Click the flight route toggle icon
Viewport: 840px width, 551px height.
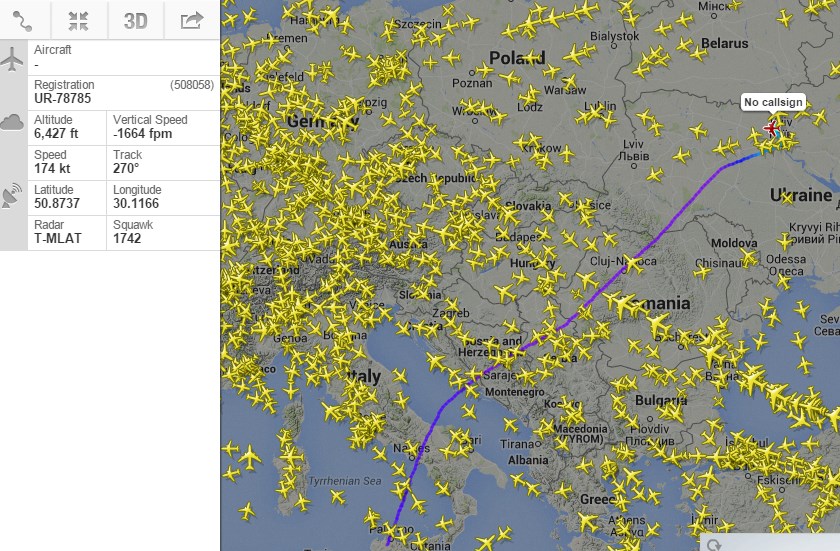(24, 21)
